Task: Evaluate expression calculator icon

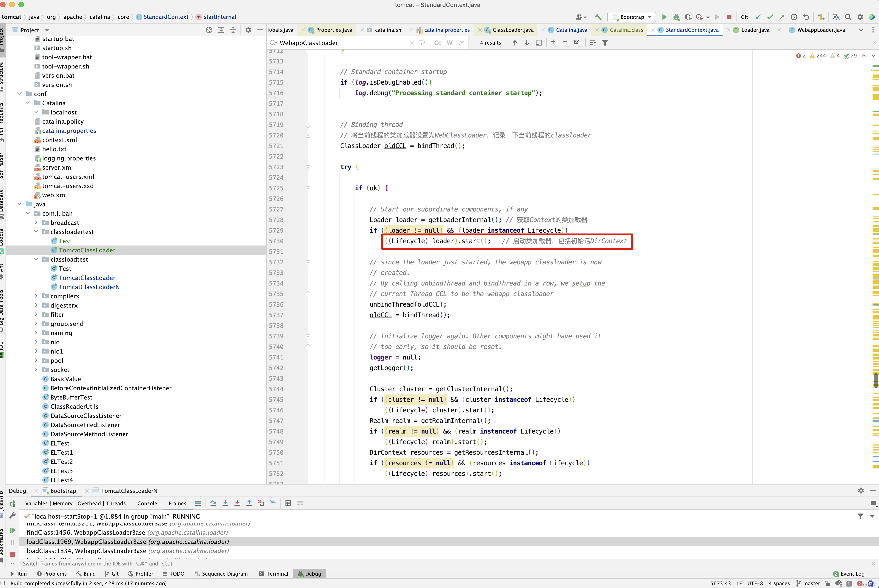Action: (288, 503)
